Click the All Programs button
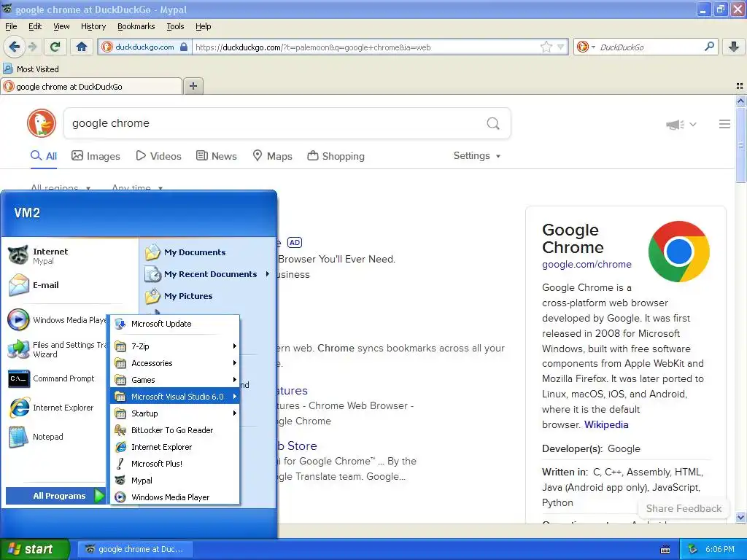This screenshot has height=560, width=747. [x=55, y=496]
